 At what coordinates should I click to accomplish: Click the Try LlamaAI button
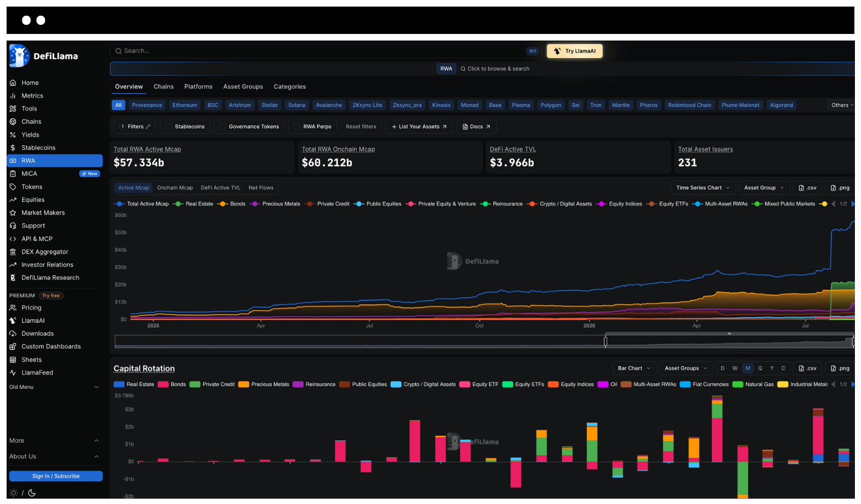pos(575,51)
